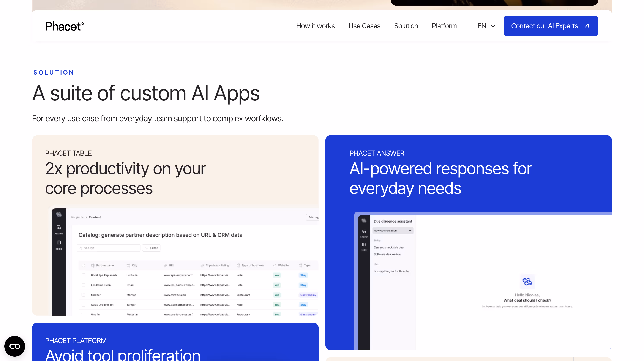The width and height of the screenshot is (644, 361).
Task: Open the accessibility widget at bottom left
Action: click(15, 346)
